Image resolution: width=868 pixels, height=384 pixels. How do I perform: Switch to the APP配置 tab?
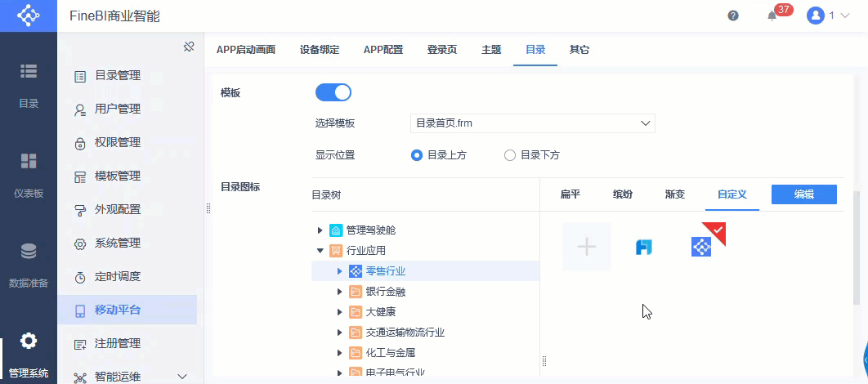(x=383, y=50)
